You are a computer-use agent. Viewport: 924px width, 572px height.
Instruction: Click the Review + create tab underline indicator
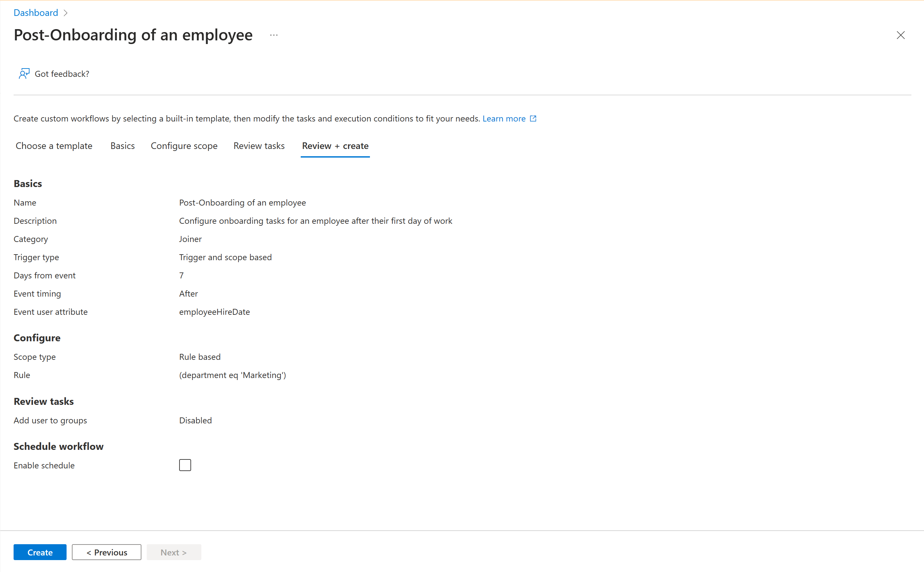pyautogui.click(x=334, y=155)
